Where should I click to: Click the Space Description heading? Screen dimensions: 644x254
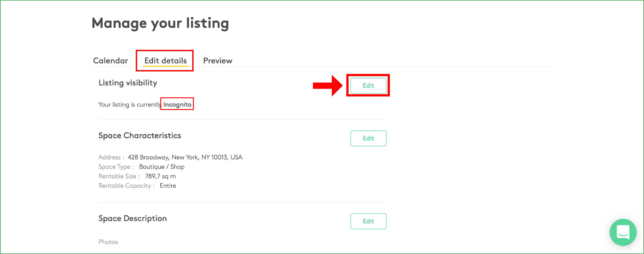tap(132, 218)
